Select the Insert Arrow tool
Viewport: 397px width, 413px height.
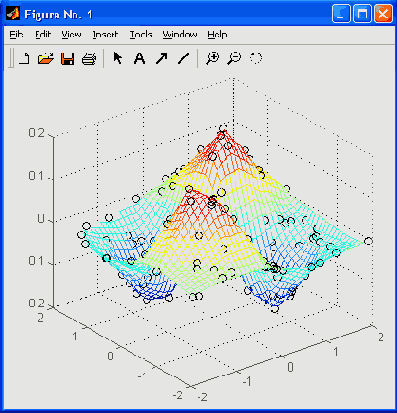tap(162, 59)
